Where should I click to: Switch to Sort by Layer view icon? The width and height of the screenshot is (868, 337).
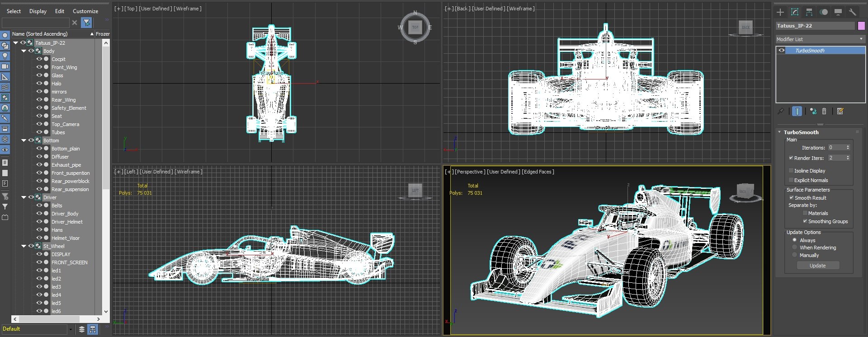[82, 329]
